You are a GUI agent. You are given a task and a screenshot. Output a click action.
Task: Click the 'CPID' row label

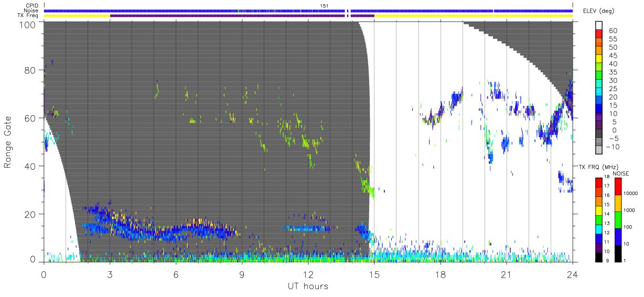point(32,5)
